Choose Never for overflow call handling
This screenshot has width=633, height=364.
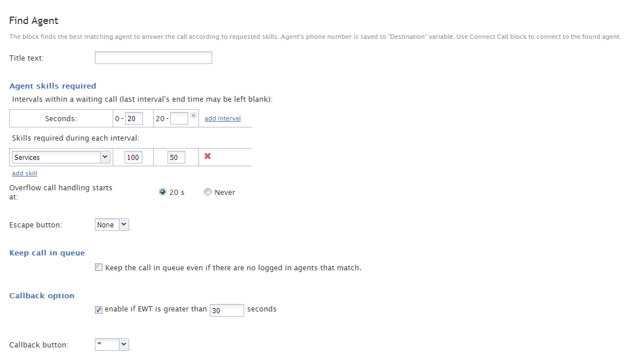pyautogui.click(x=208, y=191)
